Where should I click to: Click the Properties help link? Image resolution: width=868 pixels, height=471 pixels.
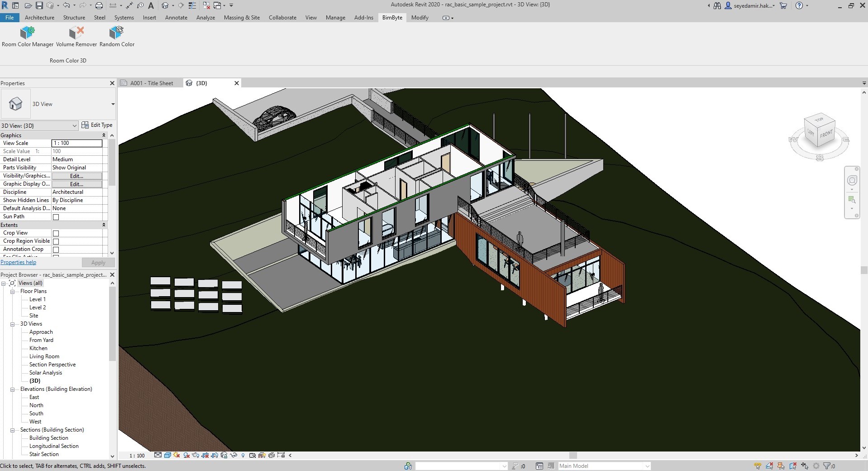[19, 262]
